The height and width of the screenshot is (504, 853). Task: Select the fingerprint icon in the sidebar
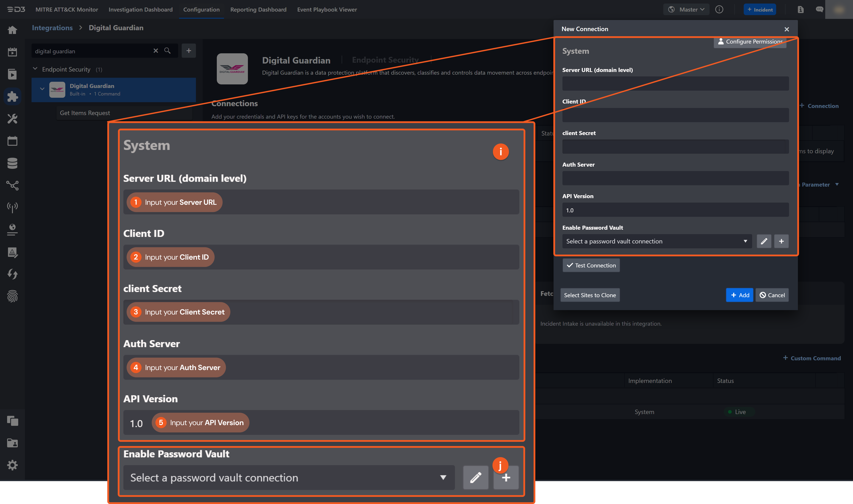[x=13, y=297]
